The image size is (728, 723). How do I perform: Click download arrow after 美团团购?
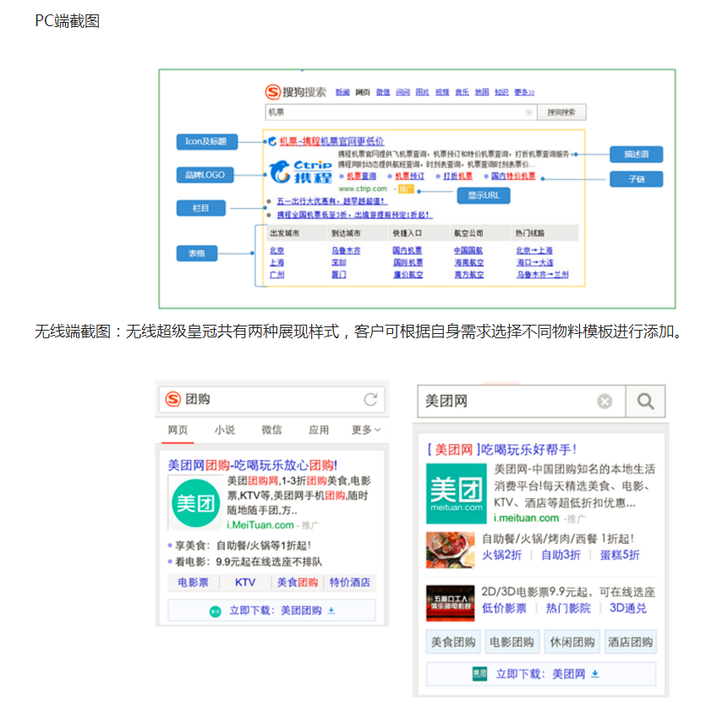click(x=331, y=611)
